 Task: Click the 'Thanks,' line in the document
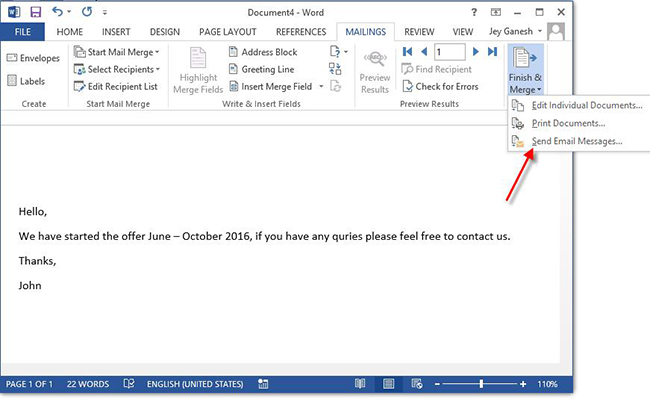(37, 261)
